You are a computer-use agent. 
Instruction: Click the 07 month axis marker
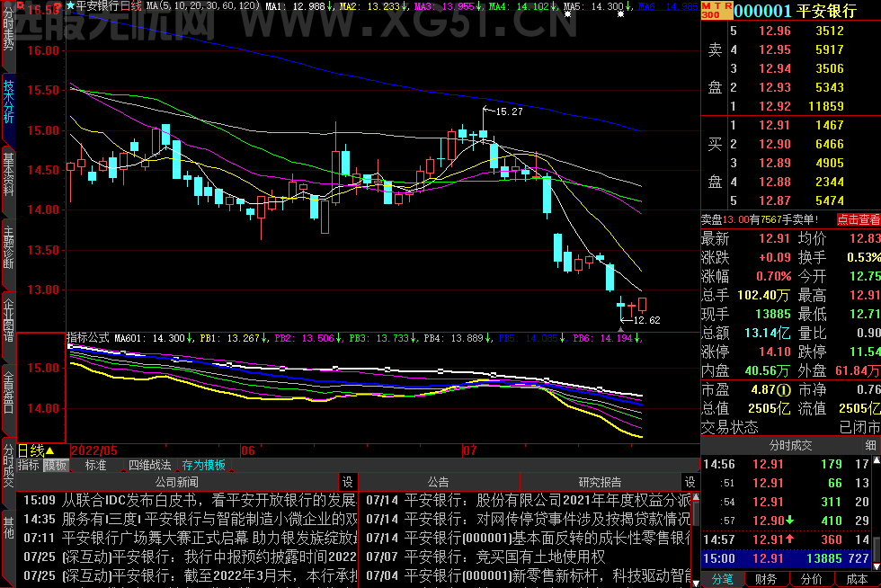click(469, 450)
